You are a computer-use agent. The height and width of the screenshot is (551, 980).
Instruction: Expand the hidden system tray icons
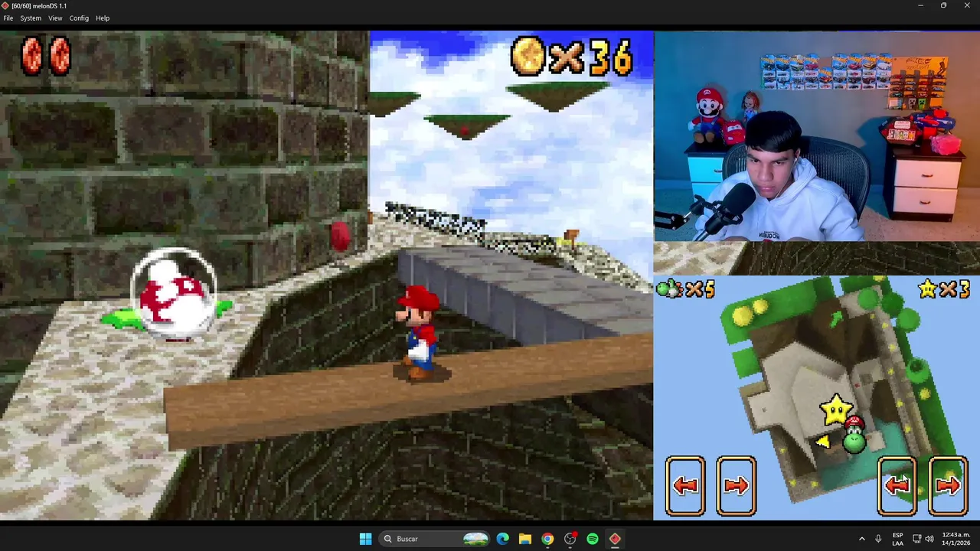[861, 539]
